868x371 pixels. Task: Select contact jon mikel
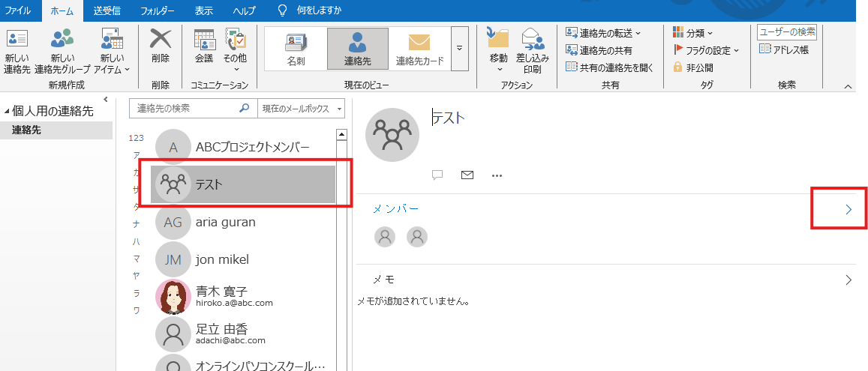(x=243, y=259)
